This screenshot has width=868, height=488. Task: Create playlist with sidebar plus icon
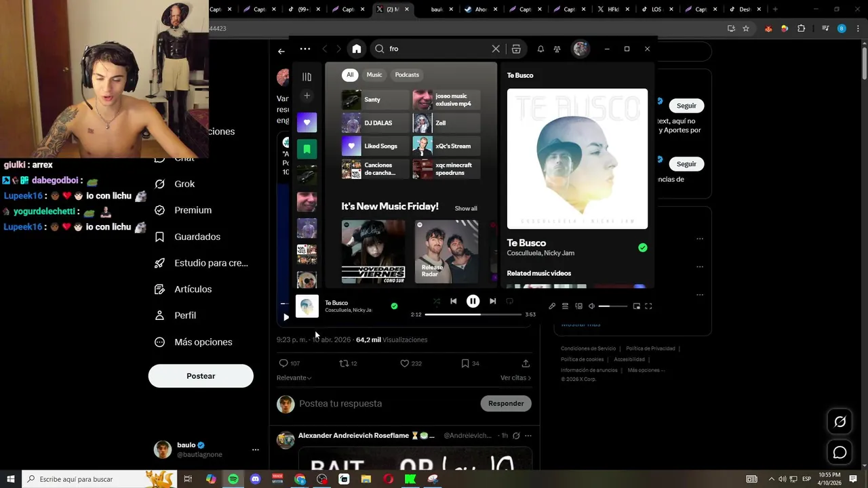tap(307, 96)
